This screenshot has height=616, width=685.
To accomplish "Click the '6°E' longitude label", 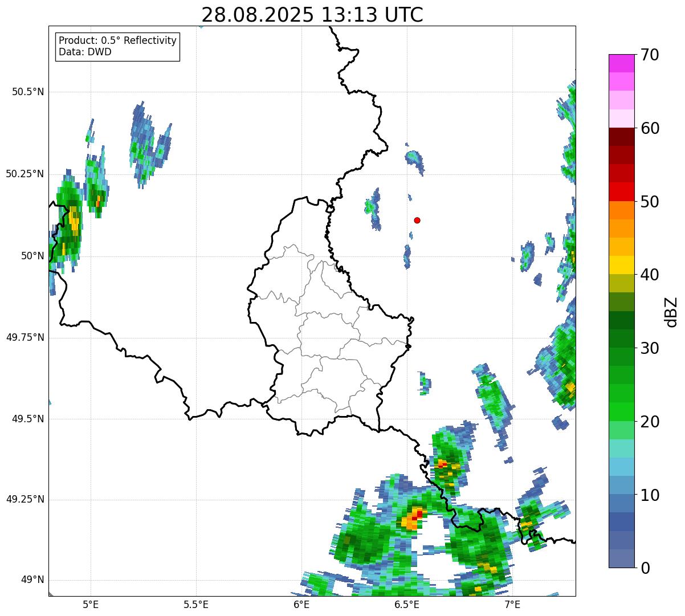I will tap(301, 605).
